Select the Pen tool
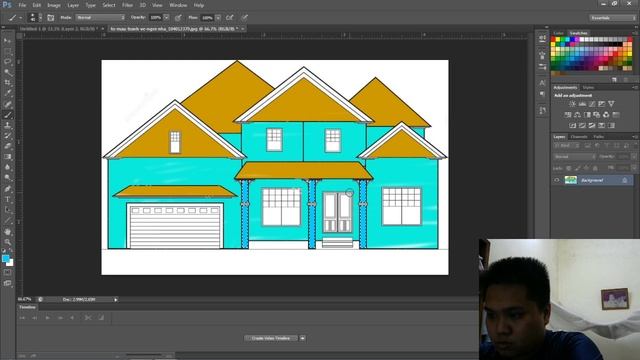The width and height of the screenshot is (640, 360). 7,189
